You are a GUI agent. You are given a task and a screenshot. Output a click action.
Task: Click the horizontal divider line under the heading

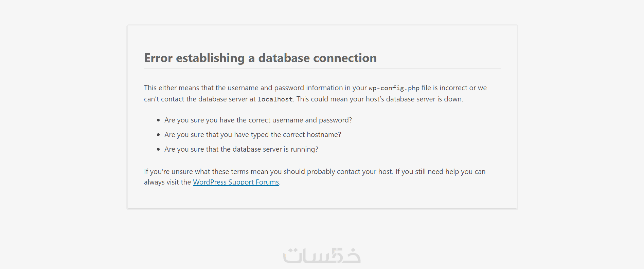(322, 69)
